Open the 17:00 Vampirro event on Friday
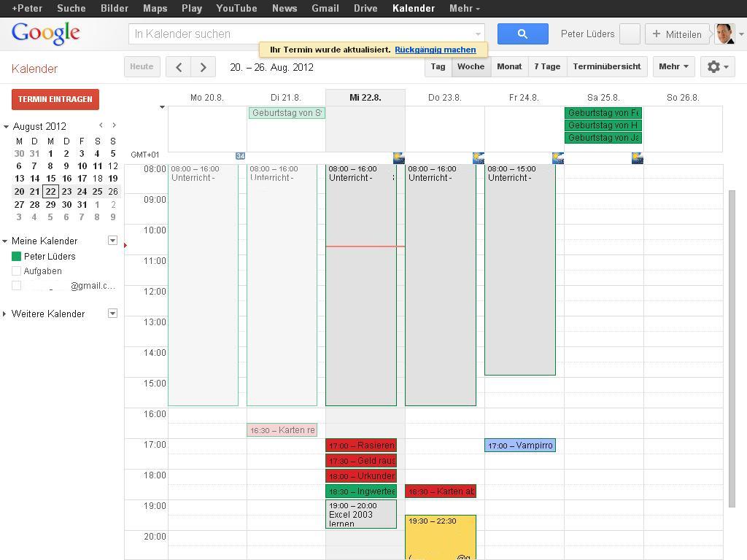This screenshot has height=560, width=747. [x=520, y=446]
